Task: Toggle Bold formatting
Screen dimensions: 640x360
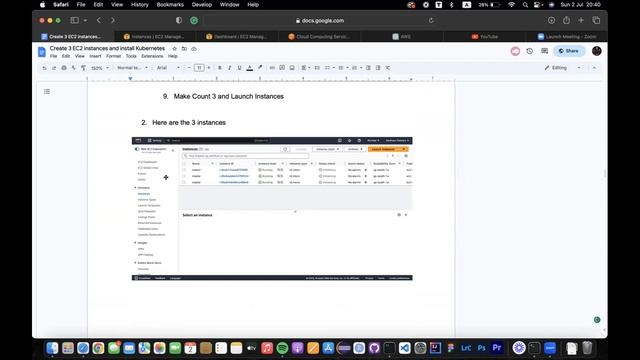Action: (220, 68)
